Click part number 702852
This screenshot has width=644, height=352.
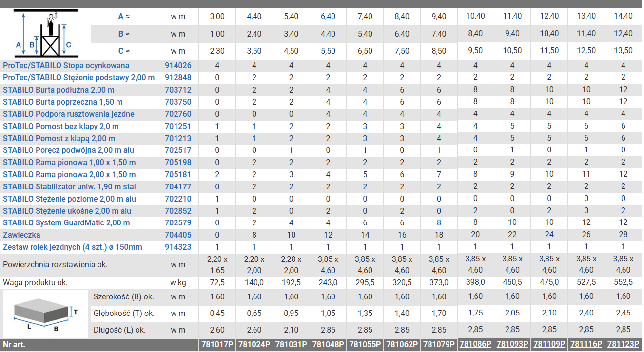177,211
